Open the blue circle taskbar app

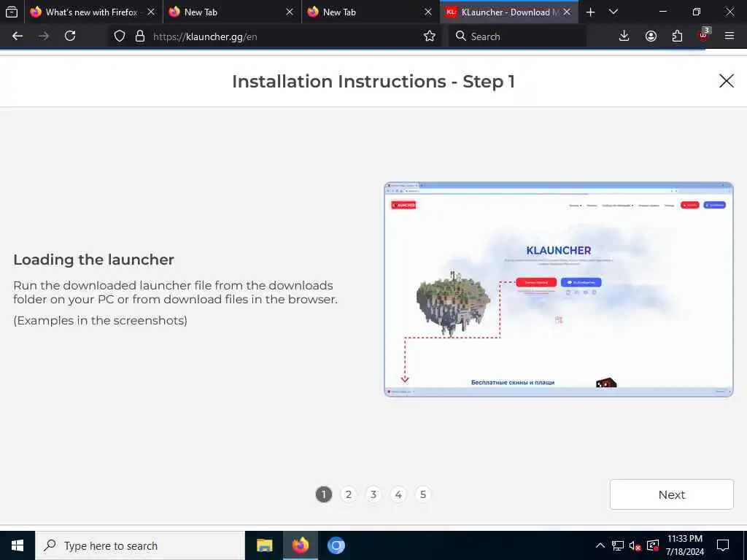coord(336,545)
